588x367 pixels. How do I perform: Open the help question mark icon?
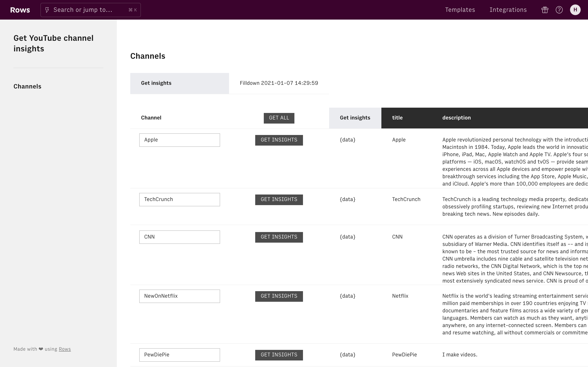coord(559,10)
